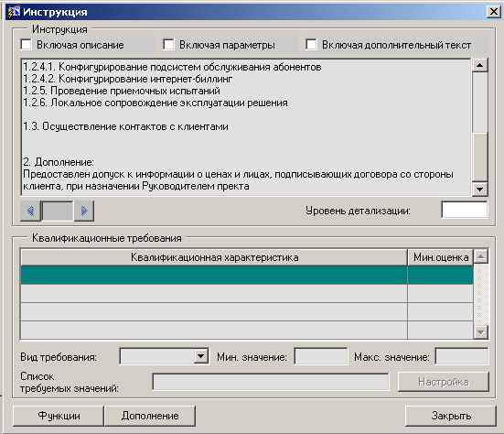This screenshot has width=504, height=434.
Task: Click the Функции button
Action: (x=59, y=416)
